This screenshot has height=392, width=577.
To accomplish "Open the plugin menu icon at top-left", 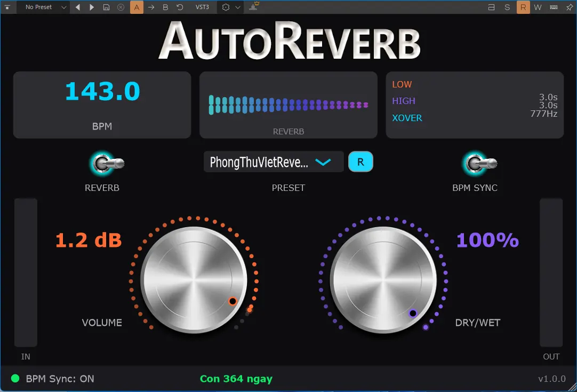I will click(x=7, y=7).
